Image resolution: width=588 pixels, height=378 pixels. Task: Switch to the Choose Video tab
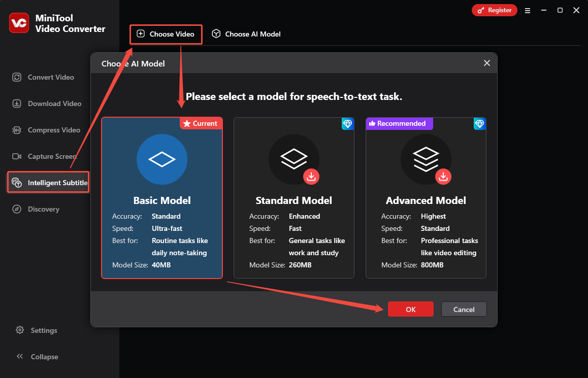coord(166,34)
